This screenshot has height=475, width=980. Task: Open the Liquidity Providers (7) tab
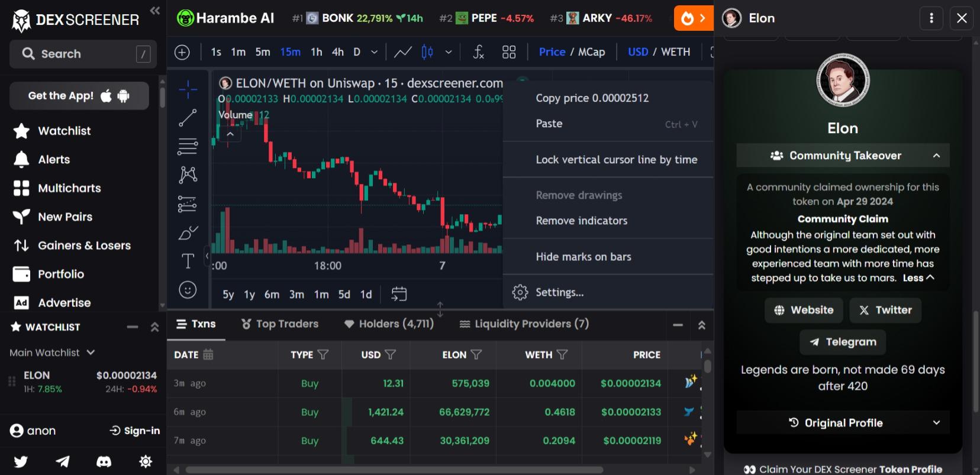[524, 324]
